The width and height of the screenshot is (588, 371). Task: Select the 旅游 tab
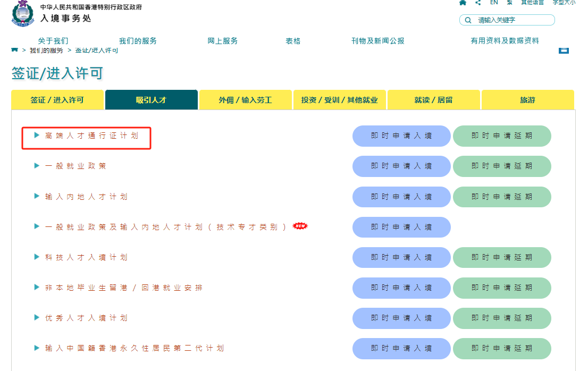tap(527, 100)
